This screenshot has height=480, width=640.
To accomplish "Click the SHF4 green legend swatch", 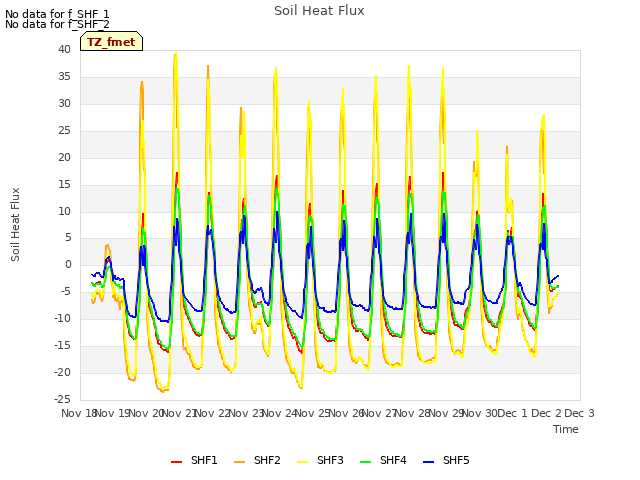I will coord(366,462).
